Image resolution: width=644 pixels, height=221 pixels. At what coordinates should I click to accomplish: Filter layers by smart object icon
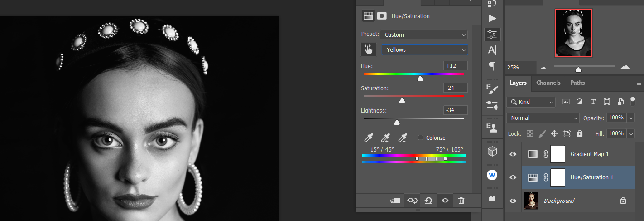[621, 102]
